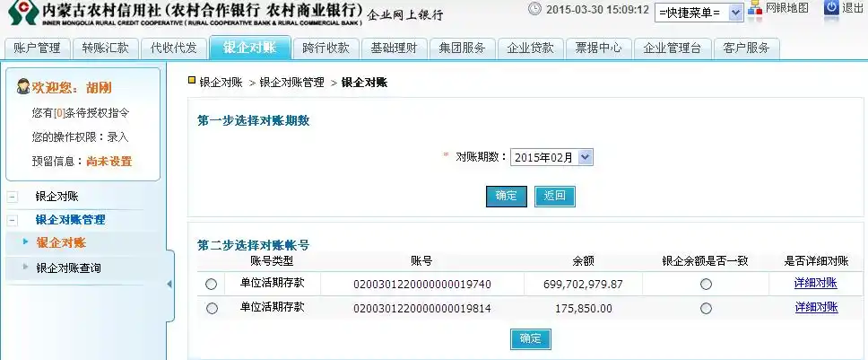Image resolution: width=868 pixels, height=360 pixels.
Task: Open the 票据中心 tab
Action: (598, 48)
